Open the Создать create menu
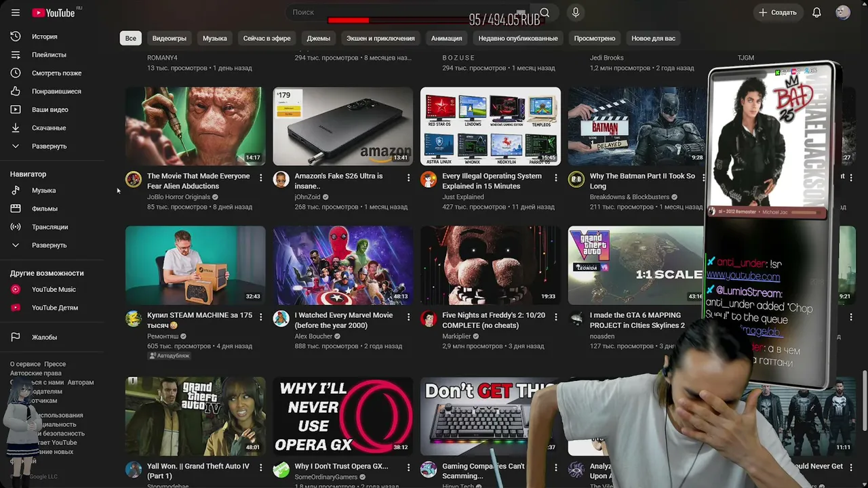This screenshot has height=488, width=868. click(778, 13)
